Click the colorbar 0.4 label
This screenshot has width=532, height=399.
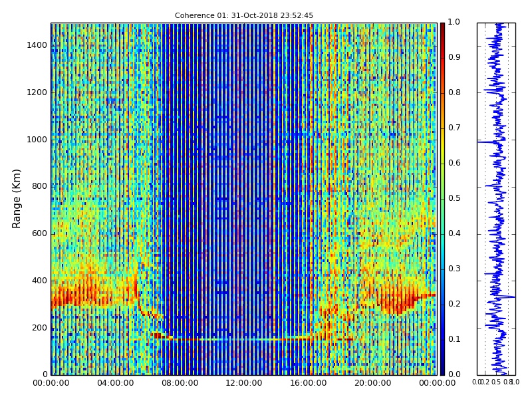tap(454, 233)
